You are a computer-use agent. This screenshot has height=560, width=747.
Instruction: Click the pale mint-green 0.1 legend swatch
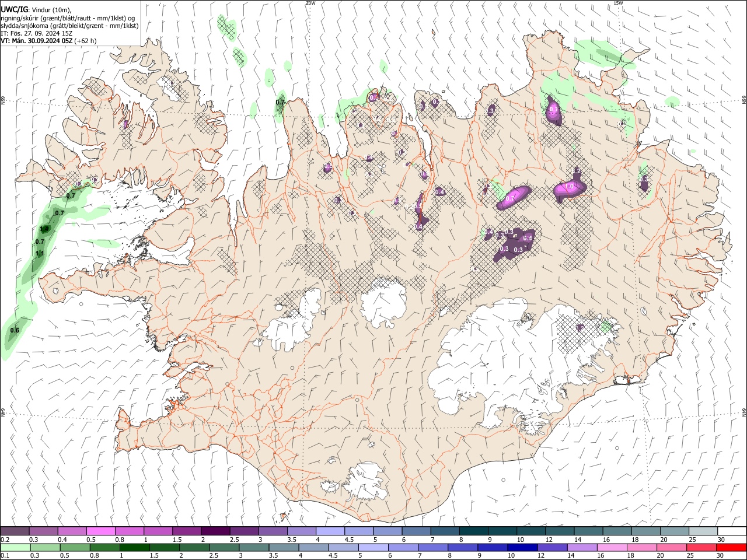[x=15, y=547]
